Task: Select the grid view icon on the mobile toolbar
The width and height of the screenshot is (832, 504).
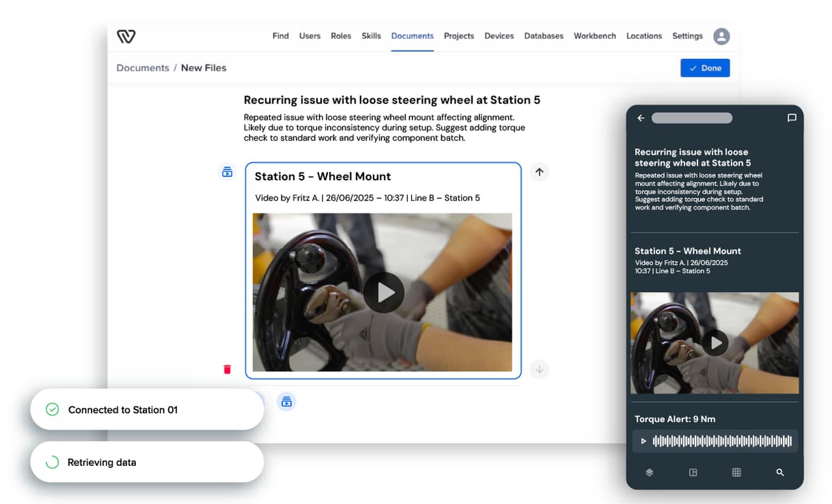Action: coord(736,472)
